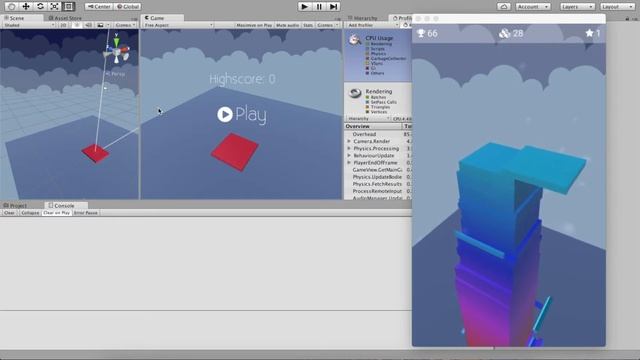Screen dimensions: 640x360
Task: Click the CPU Usage profiler icon
Action: tap(355, 40)
